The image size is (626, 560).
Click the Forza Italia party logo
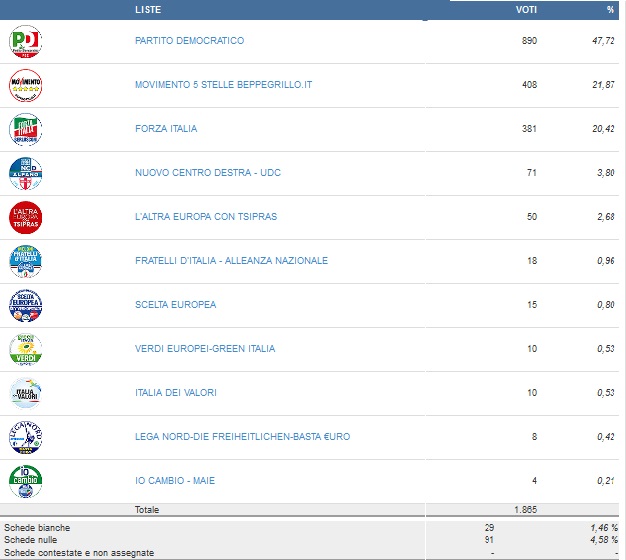tap(26, 129)
